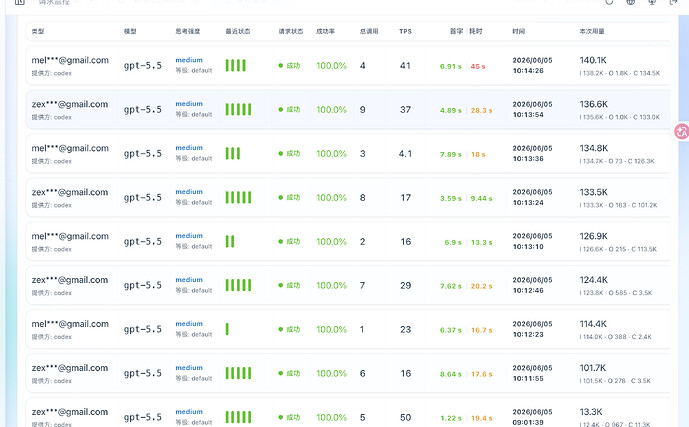
Task: Click the timestamp 2026/06/05 10:11:55
Action: [x=532, y=373]
